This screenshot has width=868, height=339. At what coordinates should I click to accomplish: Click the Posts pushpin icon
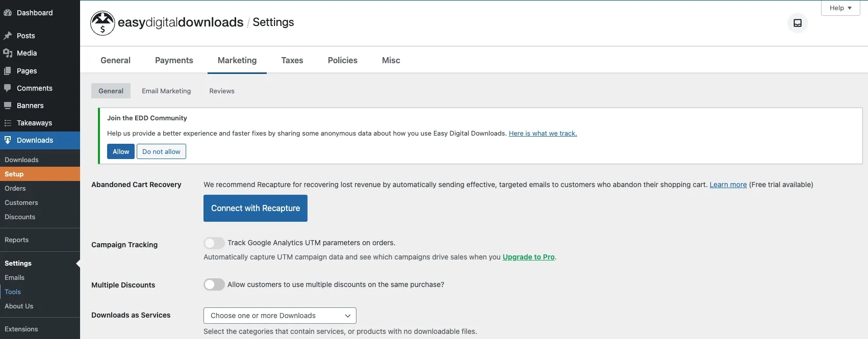[8, 36]
